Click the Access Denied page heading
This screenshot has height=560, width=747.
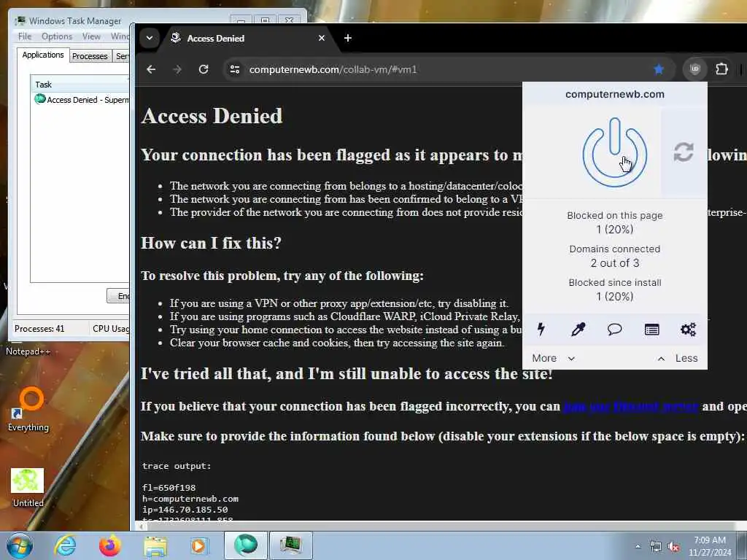coord(212,116)
